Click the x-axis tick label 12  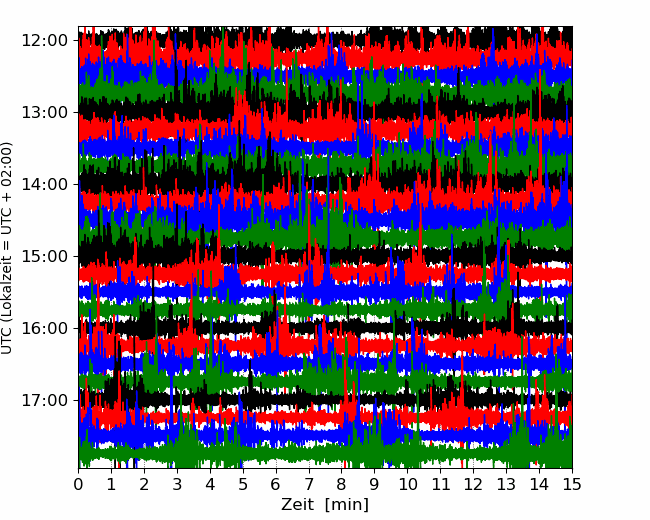(473, 484)
